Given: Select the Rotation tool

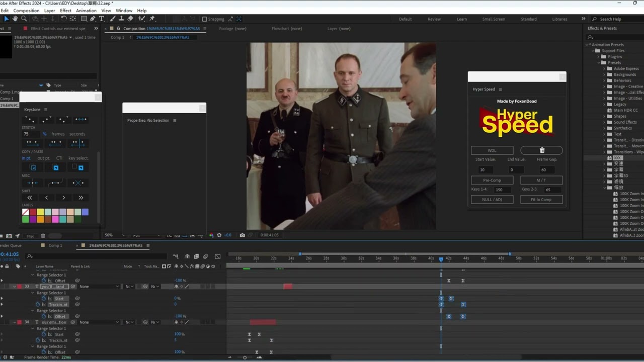Looking at the screenshot, I should pyautogui.click(x=64, y=19).
